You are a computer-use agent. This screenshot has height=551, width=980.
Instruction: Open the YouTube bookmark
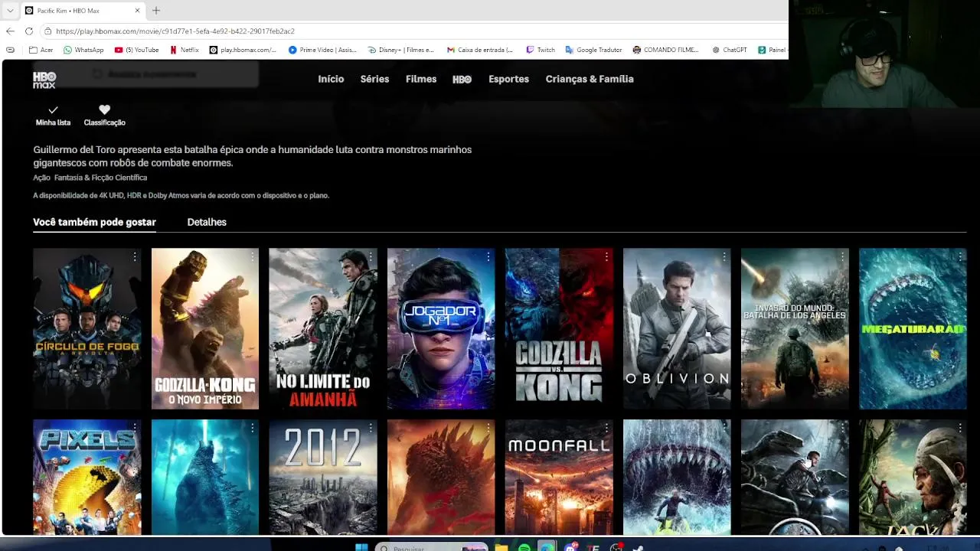136,50
